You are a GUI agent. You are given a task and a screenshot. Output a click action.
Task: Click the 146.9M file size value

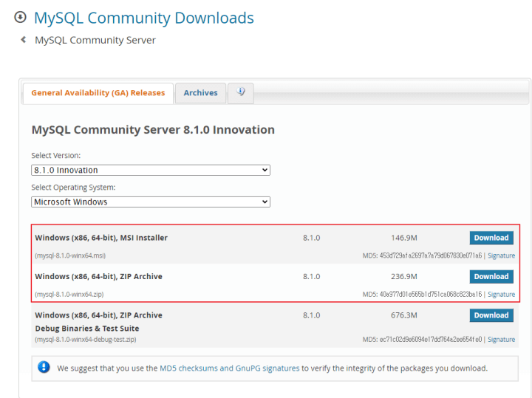[x=403, y=238]
